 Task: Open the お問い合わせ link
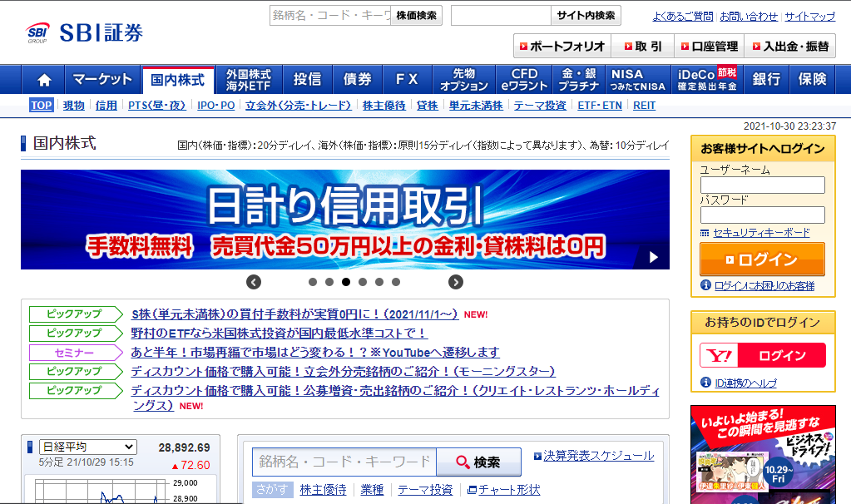749,17
